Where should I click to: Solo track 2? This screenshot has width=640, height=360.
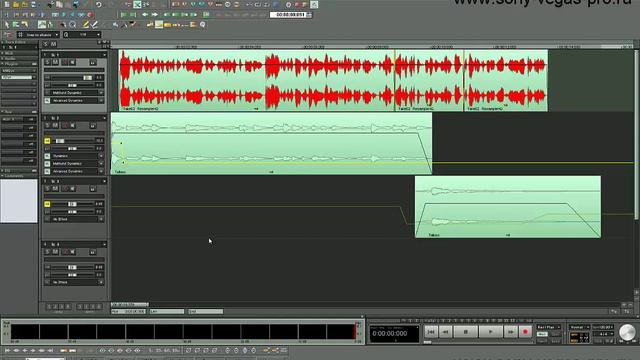(47, 126)
